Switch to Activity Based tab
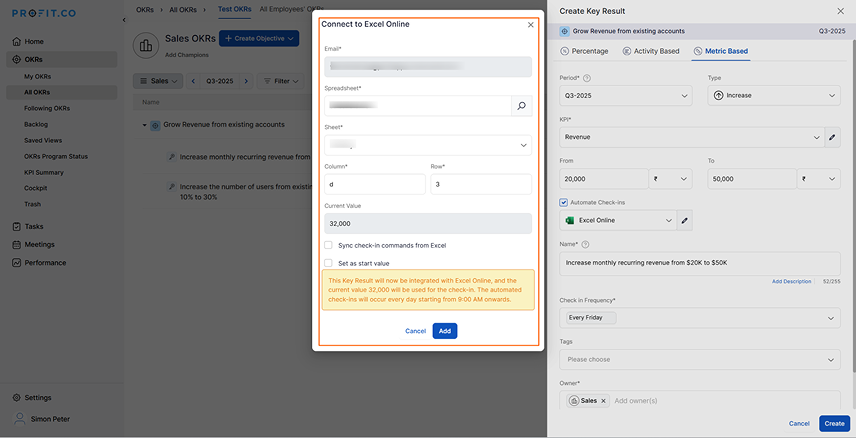Image resolution: width=856 pixels, height=438 pixels. (x=651, y=51)
